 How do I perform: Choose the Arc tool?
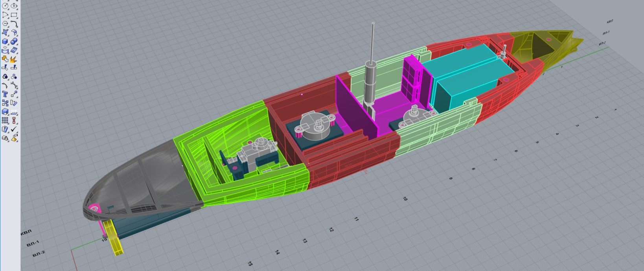click(5, 15)
